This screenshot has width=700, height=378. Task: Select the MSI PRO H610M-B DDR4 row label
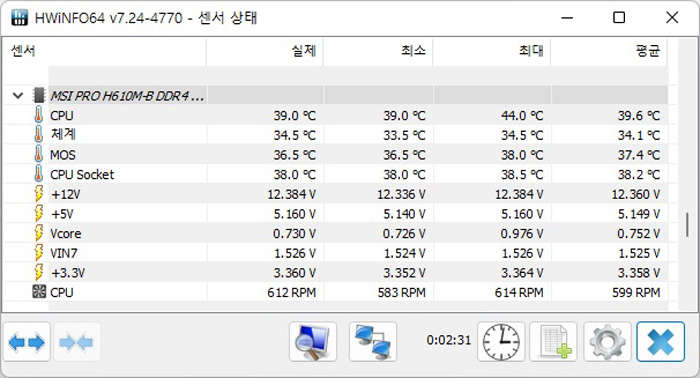pos(127,96)
